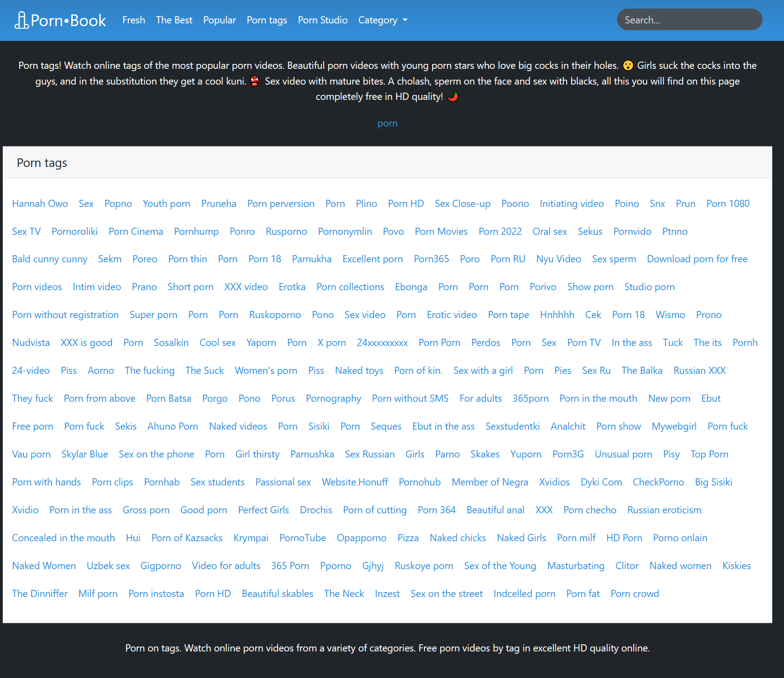Click the Pornoroliki tag

pyautogui.click(x=75, y=232)
